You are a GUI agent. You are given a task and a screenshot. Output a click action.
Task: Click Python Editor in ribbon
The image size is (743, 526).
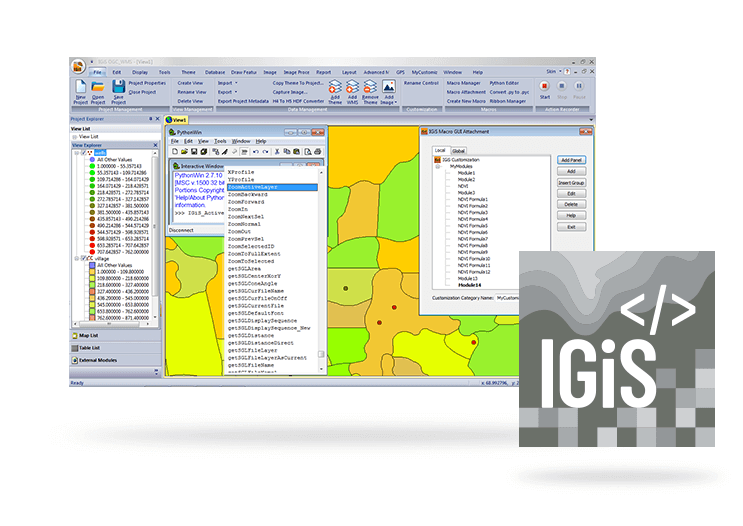[x=504, y=83]
